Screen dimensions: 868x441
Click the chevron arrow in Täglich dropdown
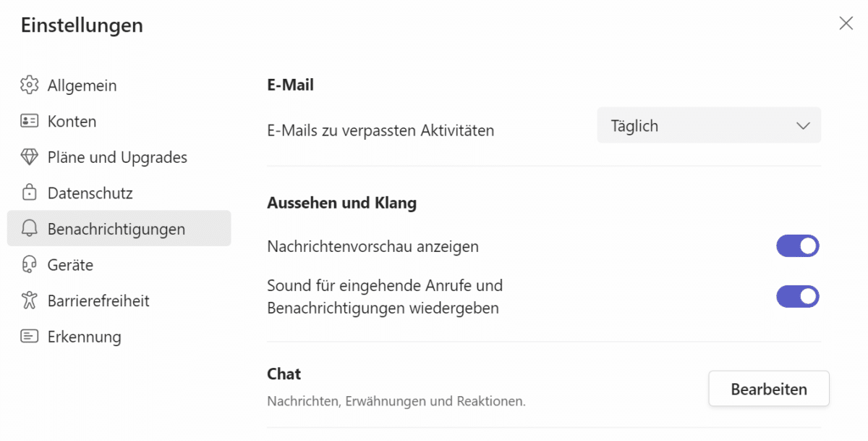click(x=802, y=126)
